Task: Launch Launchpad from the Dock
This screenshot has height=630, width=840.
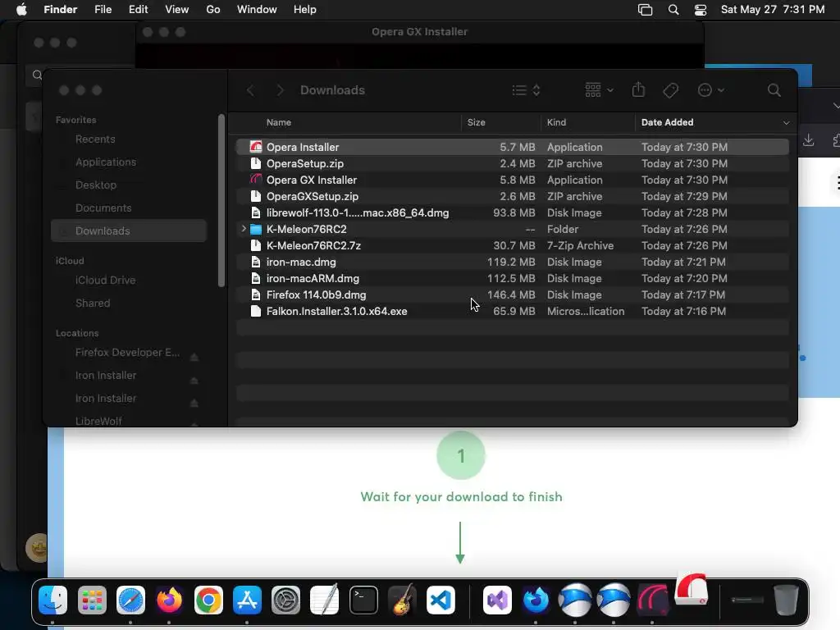Action: tap(92, 600)
